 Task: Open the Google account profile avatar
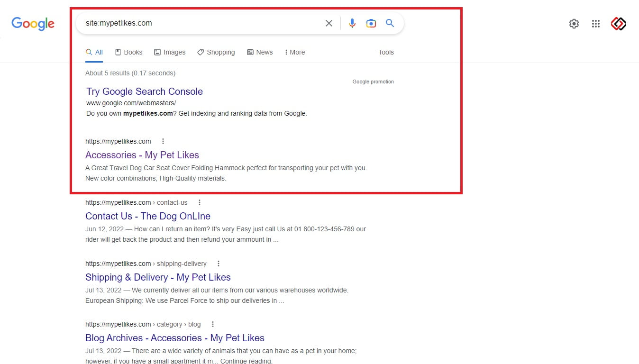click(618, 24)
